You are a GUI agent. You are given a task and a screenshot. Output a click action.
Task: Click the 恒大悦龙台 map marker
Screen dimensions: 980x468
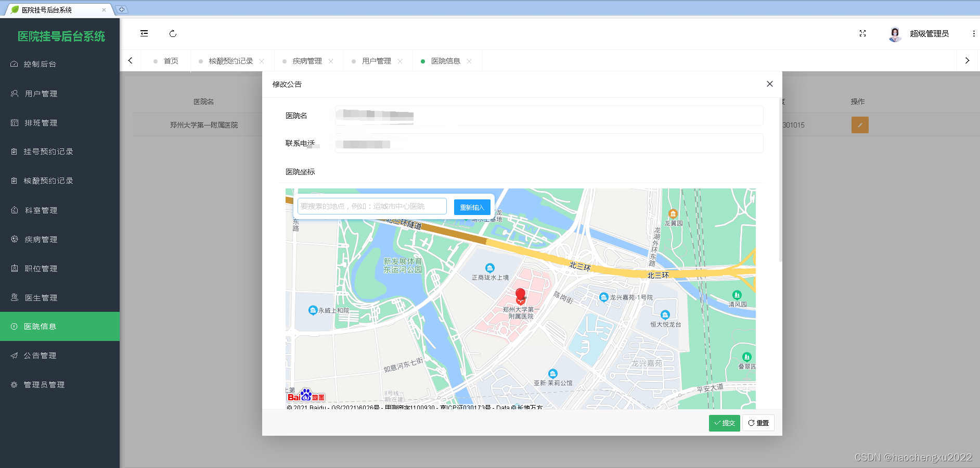[665, 314]
